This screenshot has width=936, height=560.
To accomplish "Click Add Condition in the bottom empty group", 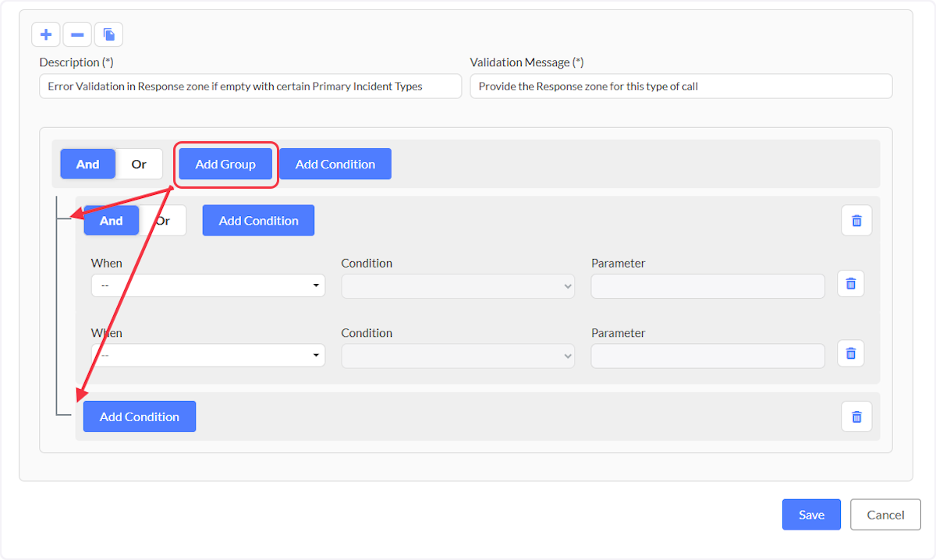I will pyautogui.click(x=140, y=416).
